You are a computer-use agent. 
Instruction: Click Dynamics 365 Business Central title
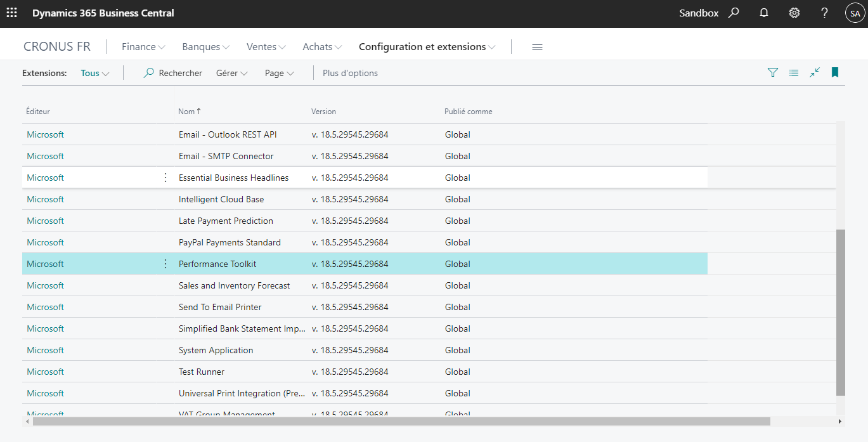pyautogui.click(x=103, y=13)
